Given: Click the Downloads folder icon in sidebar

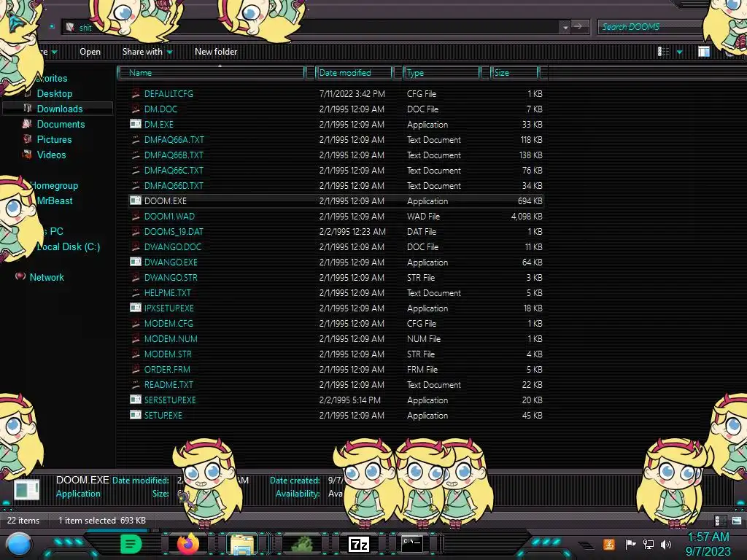Looking at the screenshot, I should 28,109.
